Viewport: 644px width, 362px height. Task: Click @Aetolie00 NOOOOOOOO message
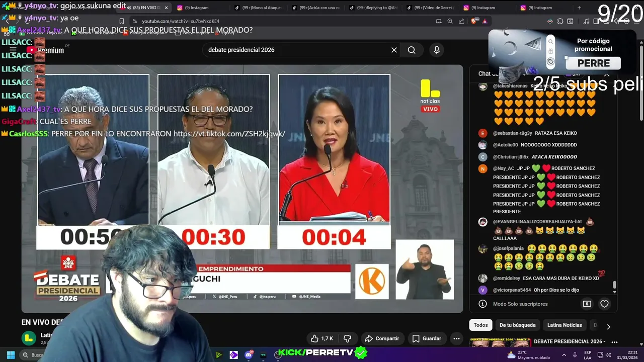[x=535, y=145]
